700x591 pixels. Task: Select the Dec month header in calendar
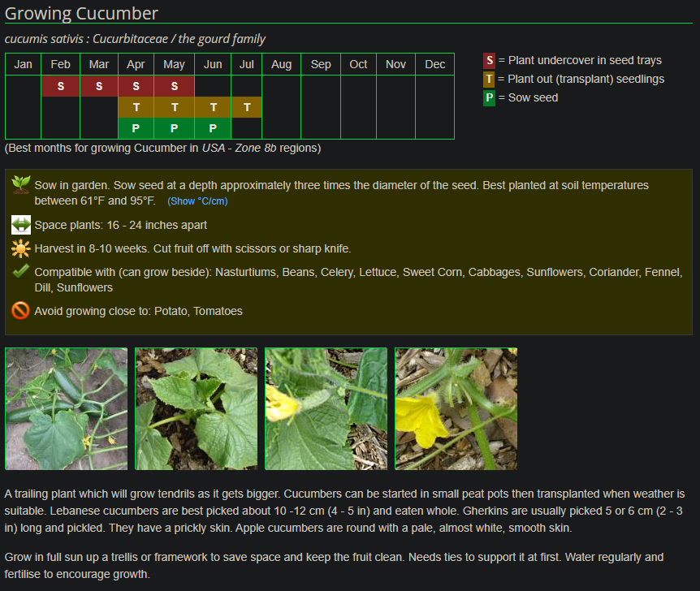click(435, 65)
